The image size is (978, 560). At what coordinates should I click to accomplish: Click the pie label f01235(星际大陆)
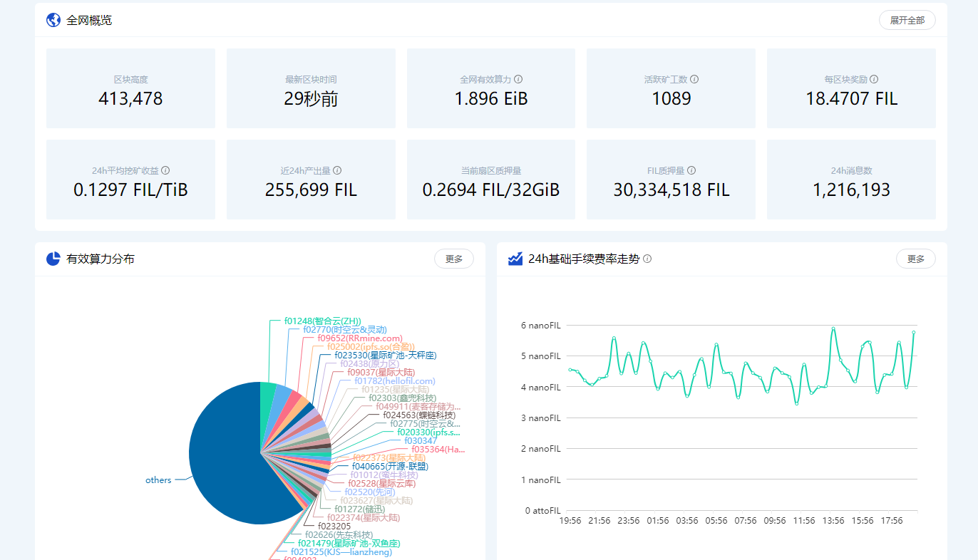(395, 390)
